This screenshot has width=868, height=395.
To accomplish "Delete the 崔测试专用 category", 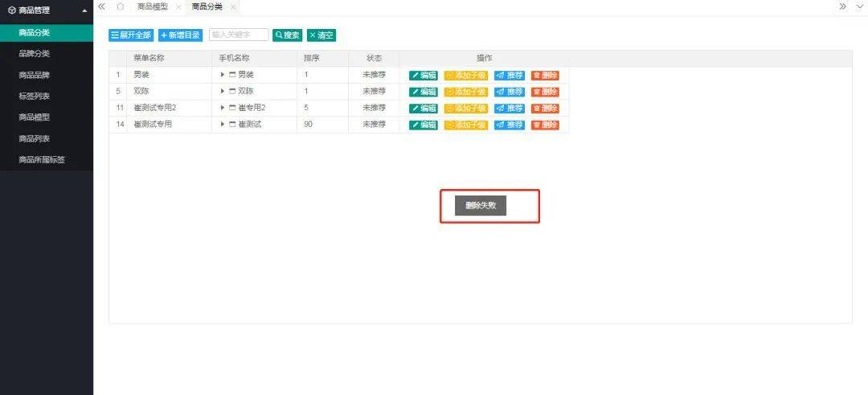I will click(x=545, y=125).
